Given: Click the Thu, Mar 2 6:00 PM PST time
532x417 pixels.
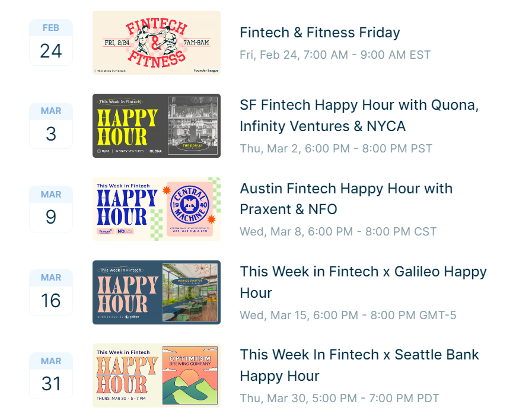Looking at the screenshot, I should tap(336, 149).
